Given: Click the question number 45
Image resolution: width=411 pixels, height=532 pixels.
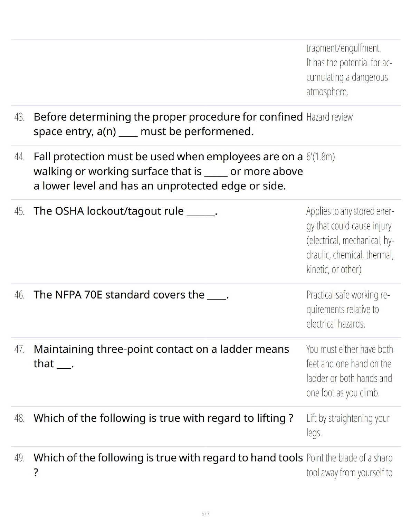Looking at the screenshot, I should point(19,211).
